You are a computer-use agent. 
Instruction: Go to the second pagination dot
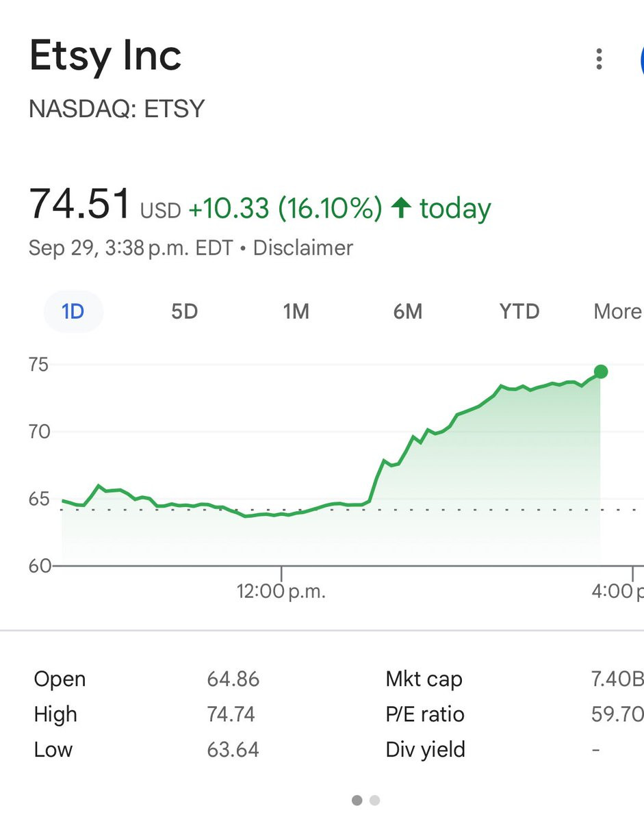[374, 800]
